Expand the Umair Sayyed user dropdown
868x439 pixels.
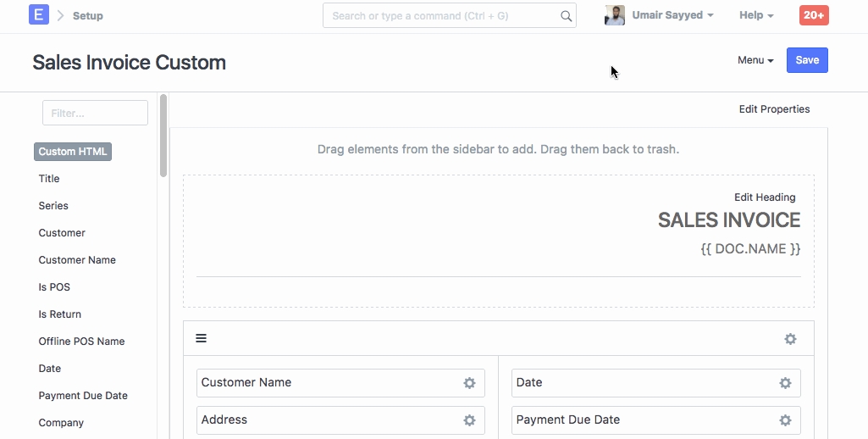(x=672, y=15)
